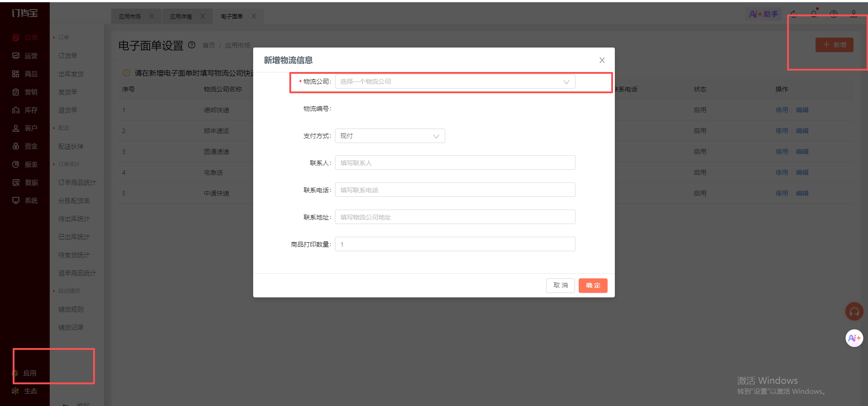Open the 物流公司 dropdown
Viewport: 868px width, 406px height.
455,81
